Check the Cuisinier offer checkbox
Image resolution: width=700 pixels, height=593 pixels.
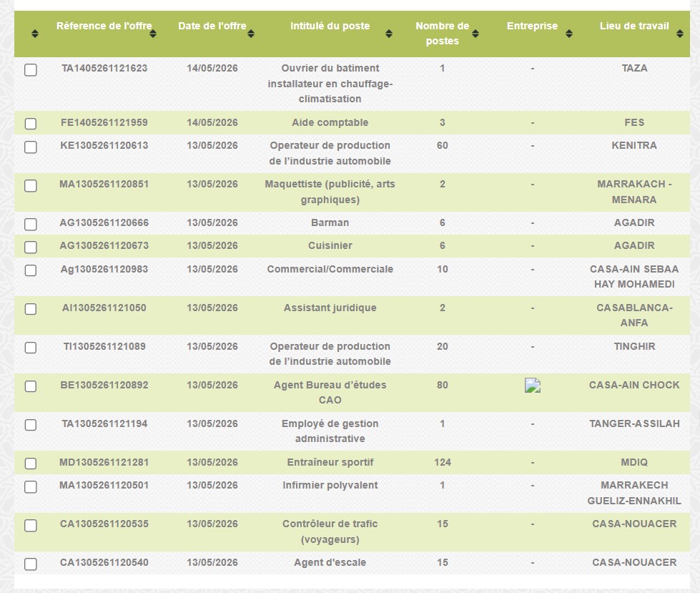[x=30, y=247]
